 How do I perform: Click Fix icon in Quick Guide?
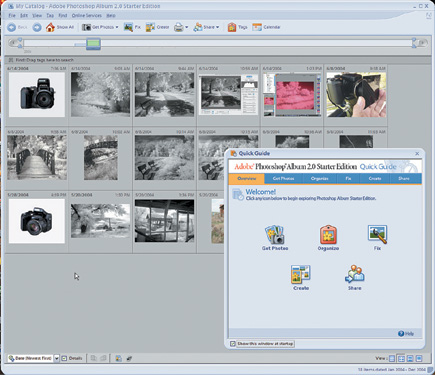(377, 234)
